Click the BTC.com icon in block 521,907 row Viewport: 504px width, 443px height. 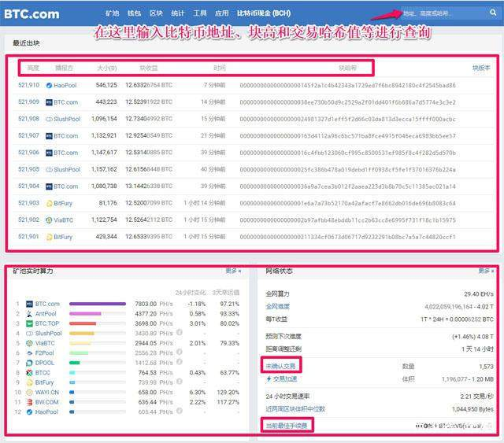point(49,136)
